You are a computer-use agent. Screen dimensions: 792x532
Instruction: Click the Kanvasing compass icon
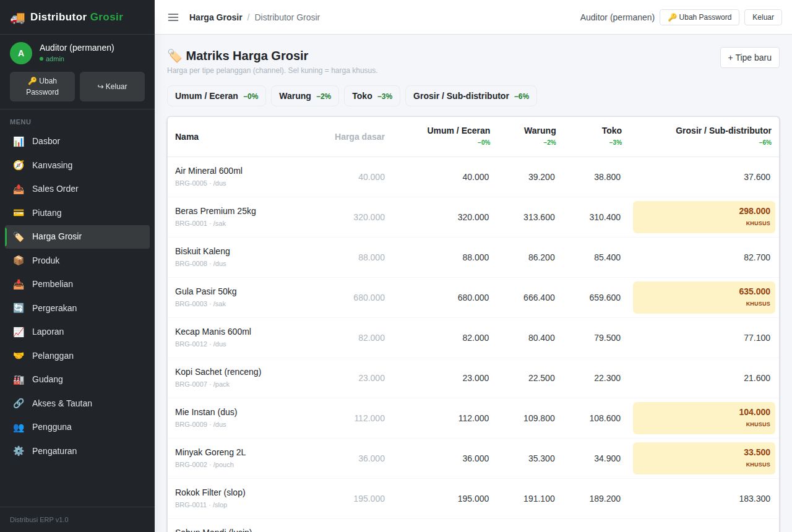(x=19, y=165)
